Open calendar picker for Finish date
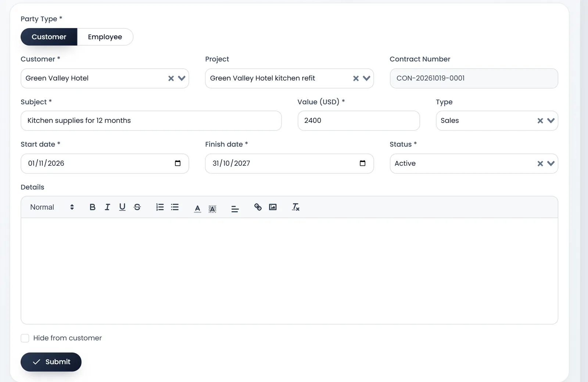This screenshot has width=588, height=382. tap(362, 163)
